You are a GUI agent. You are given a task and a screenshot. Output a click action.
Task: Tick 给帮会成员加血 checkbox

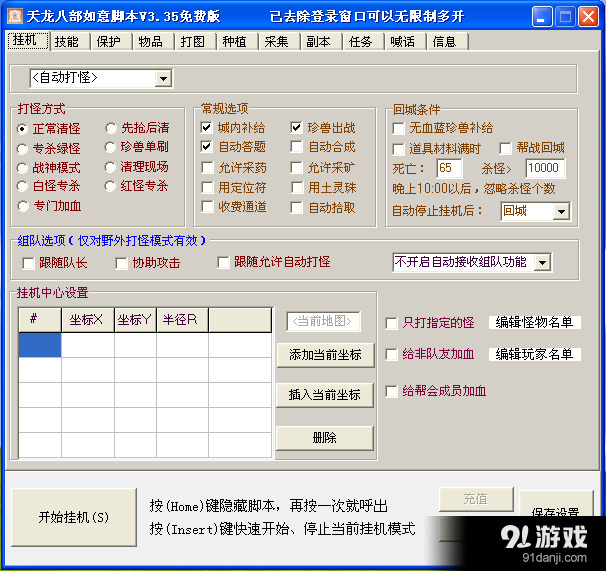(392, 392)
